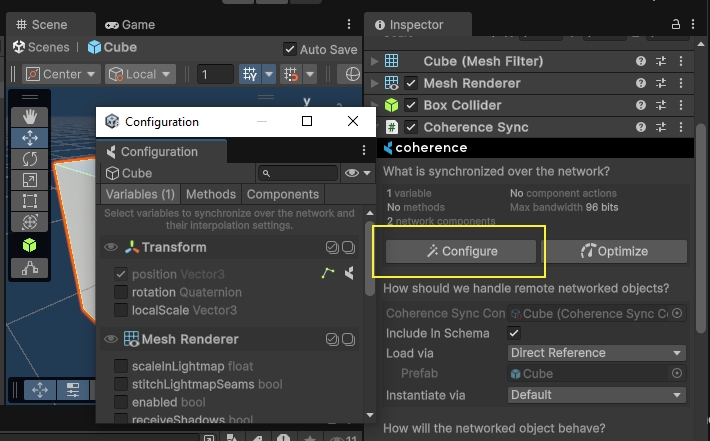Toggle Transform component visibility eye
This screenshot has height=441, width=710.
(x=110, y=247)
